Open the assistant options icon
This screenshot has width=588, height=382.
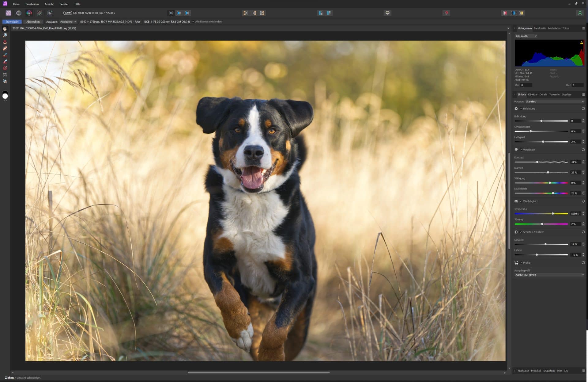(x=387, y=13)
